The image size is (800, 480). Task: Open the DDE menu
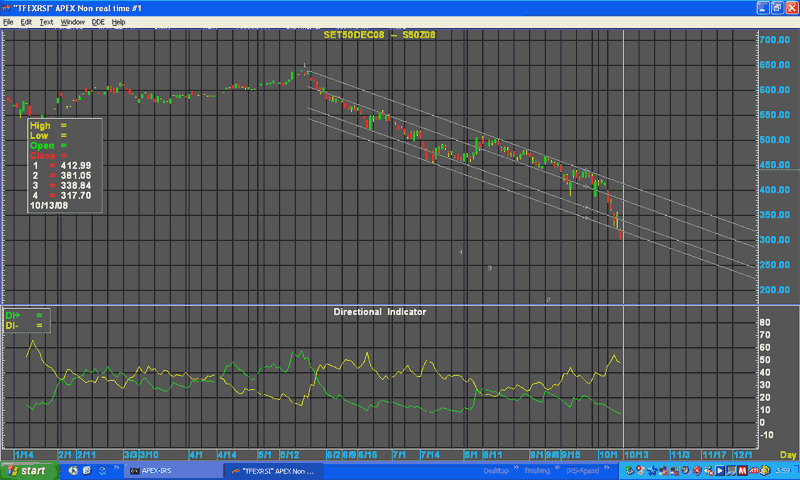coord(98,22)
